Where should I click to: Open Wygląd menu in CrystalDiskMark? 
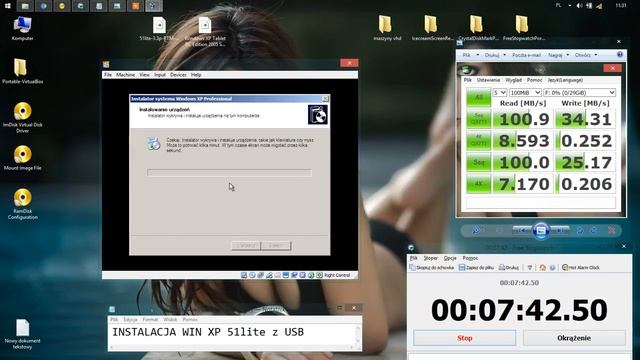tap(513, 80)
